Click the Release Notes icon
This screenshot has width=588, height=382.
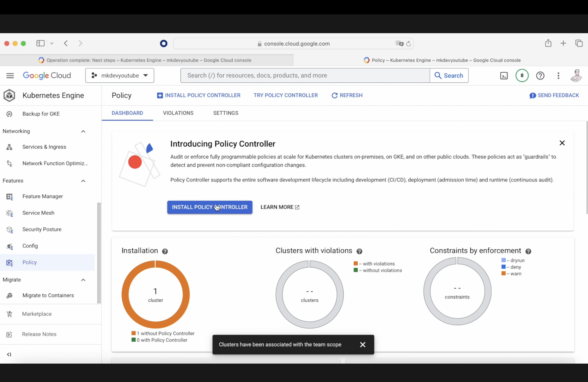[9, 334]
